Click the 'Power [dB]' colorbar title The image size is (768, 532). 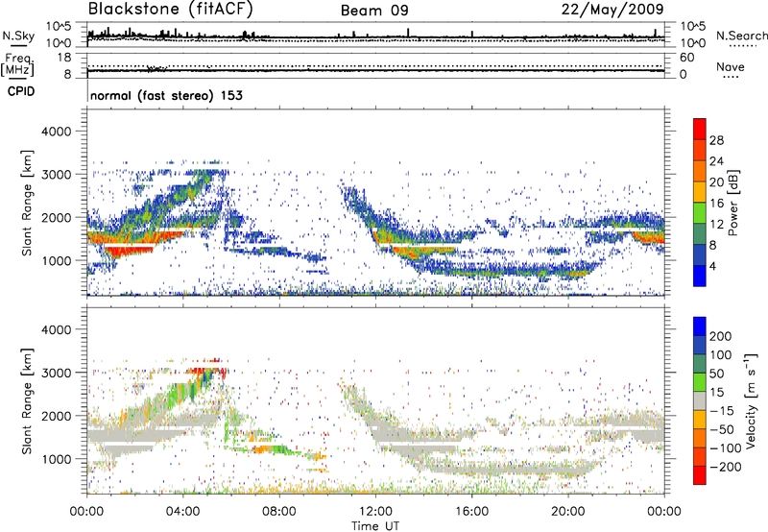pos(733,203)
